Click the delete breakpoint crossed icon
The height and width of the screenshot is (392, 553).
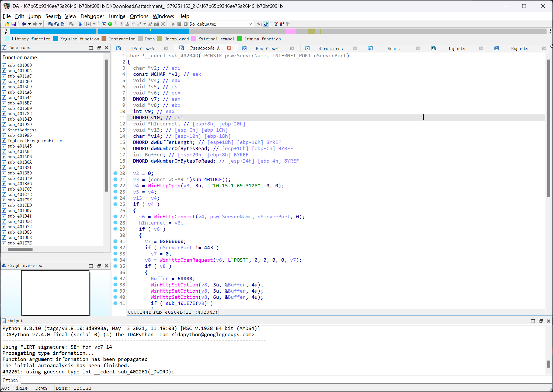tap(288, 24)
